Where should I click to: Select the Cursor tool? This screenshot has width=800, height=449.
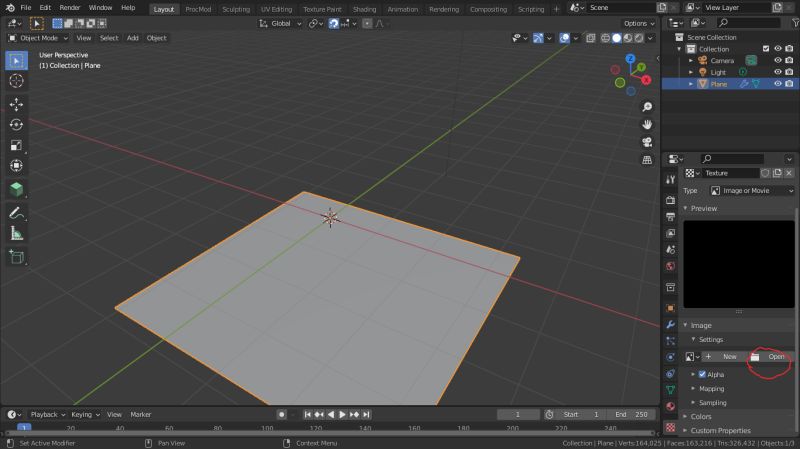(16, 81)
